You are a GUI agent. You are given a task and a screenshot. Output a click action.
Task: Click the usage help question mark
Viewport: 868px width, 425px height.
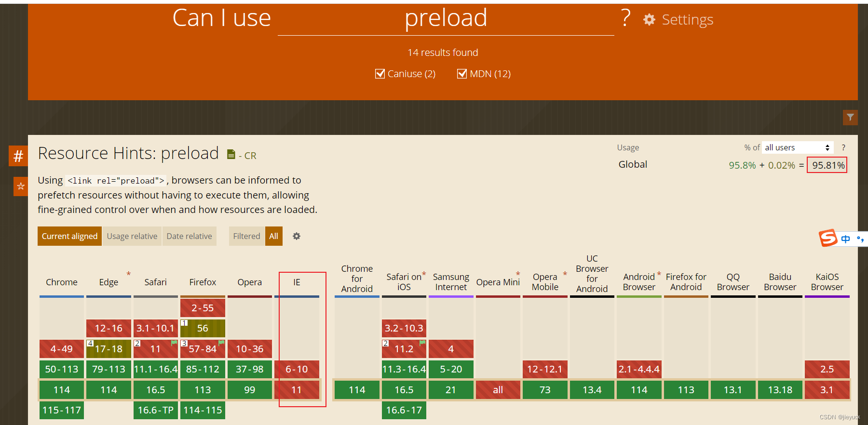(x=843, y=147)
